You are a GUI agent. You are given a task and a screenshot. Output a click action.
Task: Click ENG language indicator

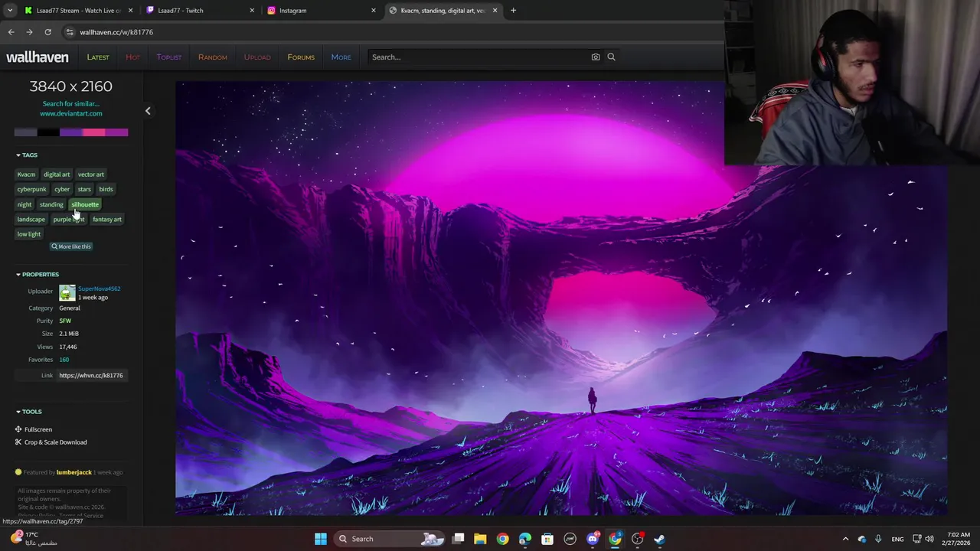coord(898,539)
